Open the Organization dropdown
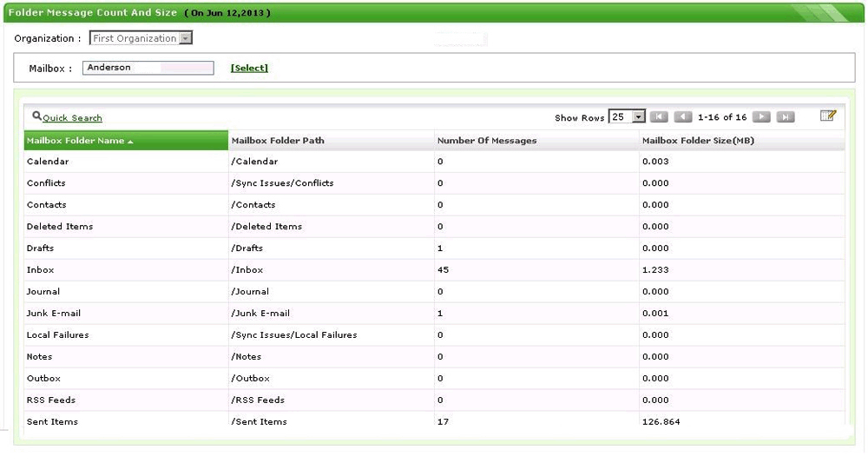Viewport: 868px width, 463px height. [x=141, y=38]
